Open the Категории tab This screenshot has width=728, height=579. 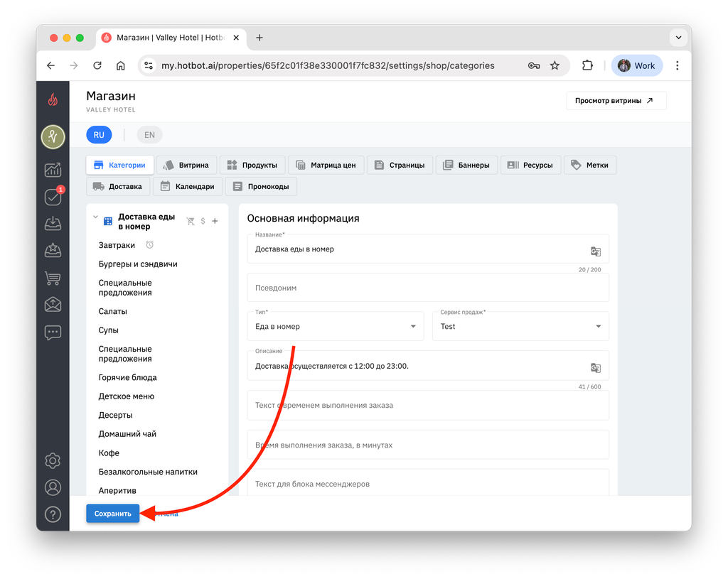[x=119, y=165]
